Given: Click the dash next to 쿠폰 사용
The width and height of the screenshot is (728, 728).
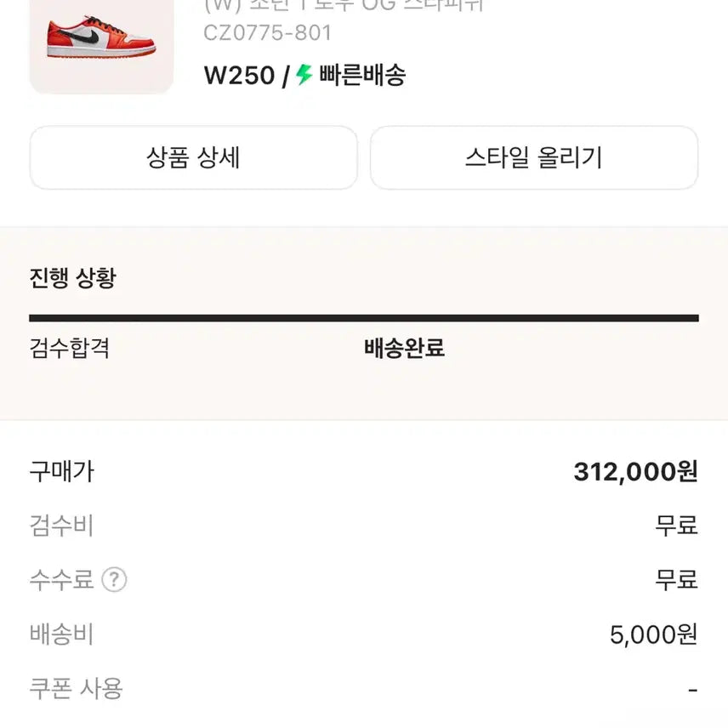Looking at the screenshot, I should click(x=696, y=689).
